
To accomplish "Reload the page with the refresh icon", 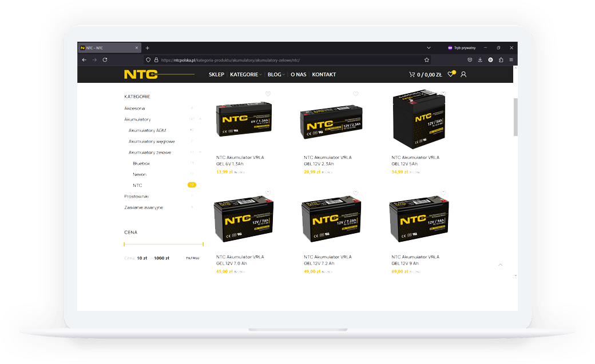I will 105,60.
